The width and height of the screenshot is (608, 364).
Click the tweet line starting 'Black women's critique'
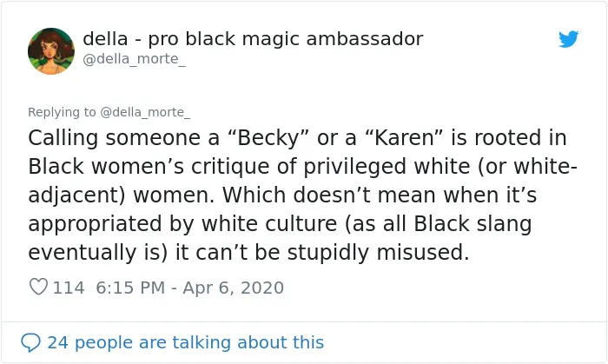click(x=303, y=167)
